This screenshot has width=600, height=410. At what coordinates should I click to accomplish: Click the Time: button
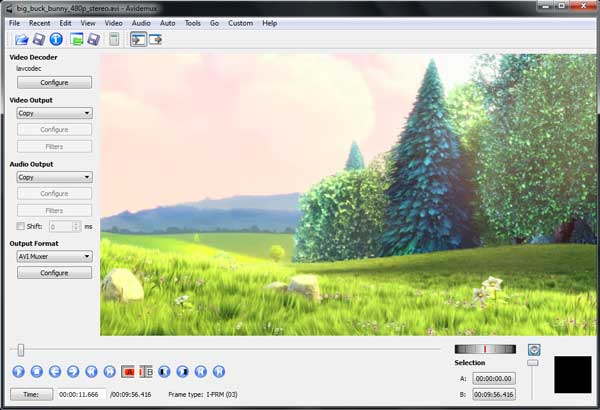(x=31, y=394)
